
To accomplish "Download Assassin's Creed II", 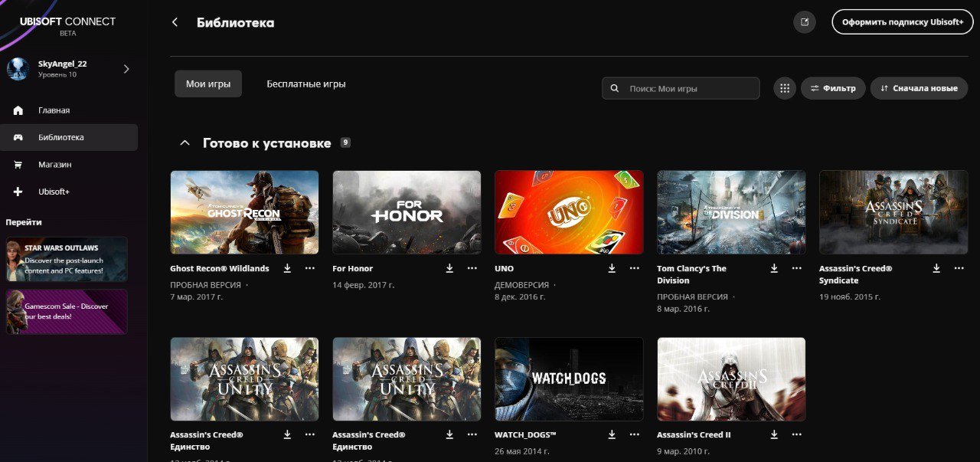I will (x=774, y=434).
